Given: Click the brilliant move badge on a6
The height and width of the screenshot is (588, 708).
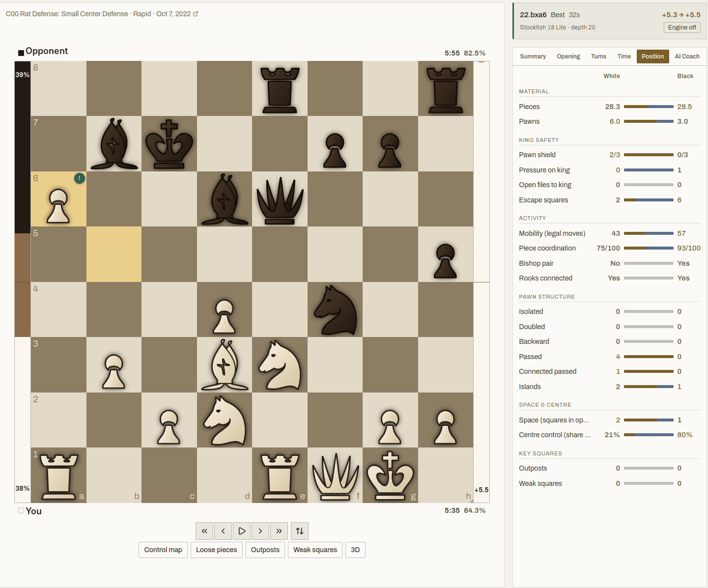Looking at the screenshot, I should click(80, 178).
